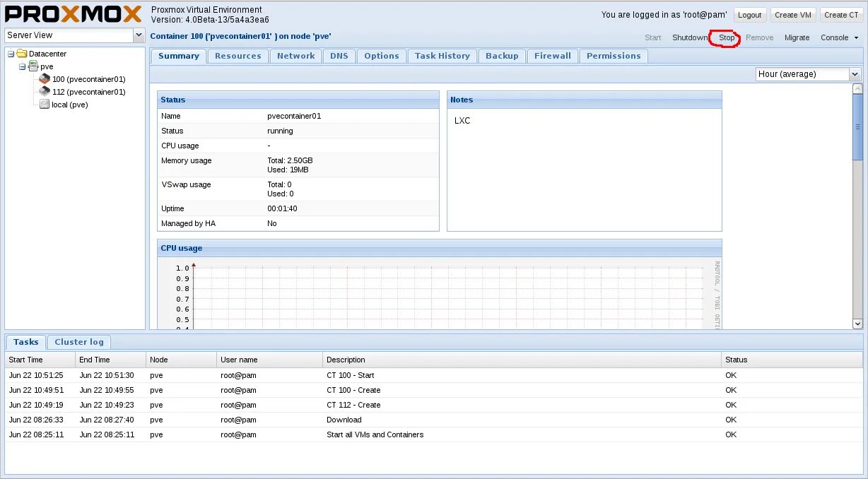Sort tasks by Status column header
868x479 pixels.
792,360
